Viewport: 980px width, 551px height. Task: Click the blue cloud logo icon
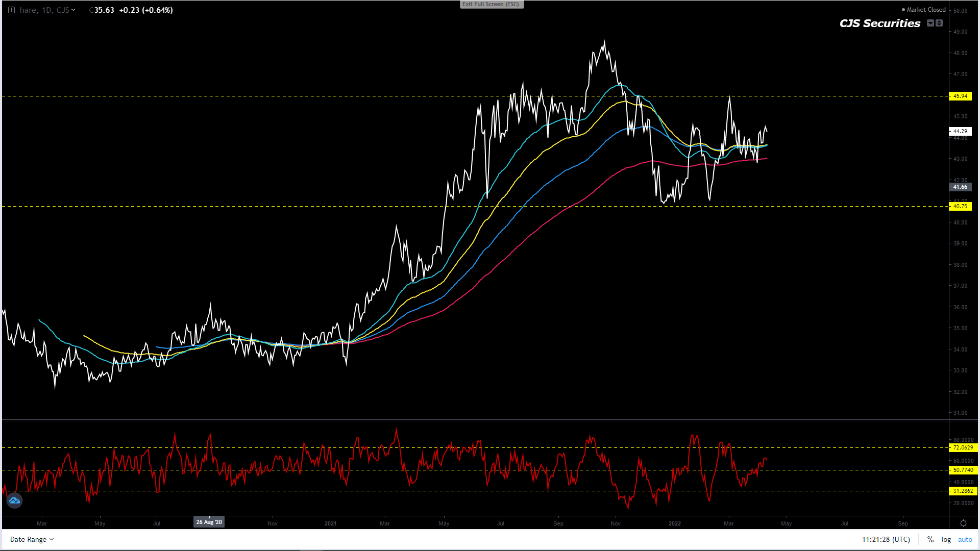pos(14,500)
